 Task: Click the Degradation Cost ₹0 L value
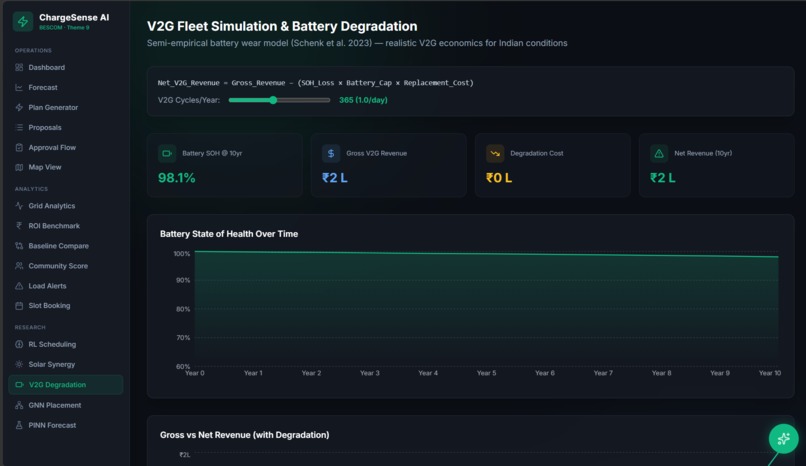coord(499,178)
